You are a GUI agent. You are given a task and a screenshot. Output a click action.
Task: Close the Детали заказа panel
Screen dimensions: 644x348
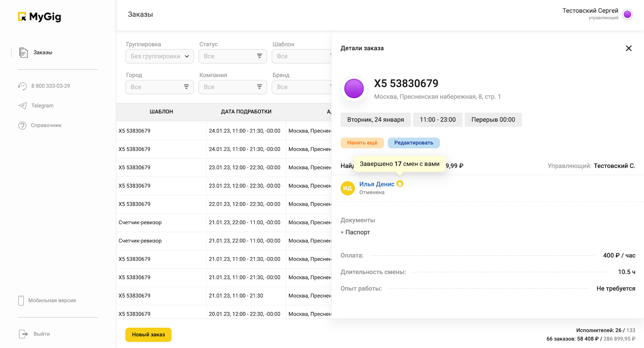pos(629,48)
